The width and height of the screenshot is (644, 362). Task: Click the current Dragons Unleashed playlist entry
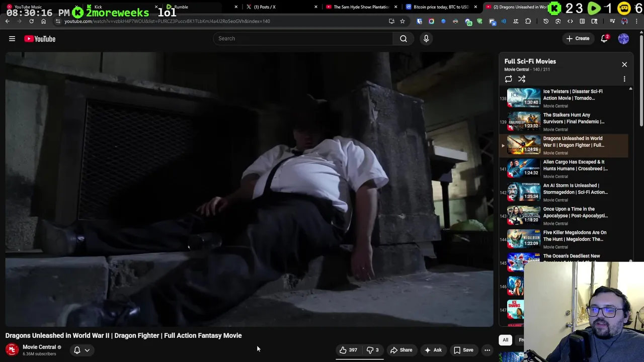point(563,145)
